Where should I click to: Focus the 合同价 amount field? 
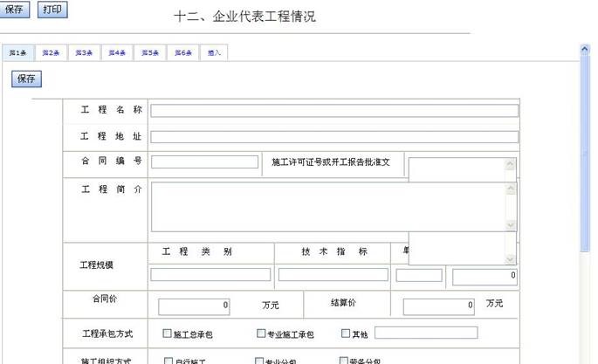click(x=194, y=306)
